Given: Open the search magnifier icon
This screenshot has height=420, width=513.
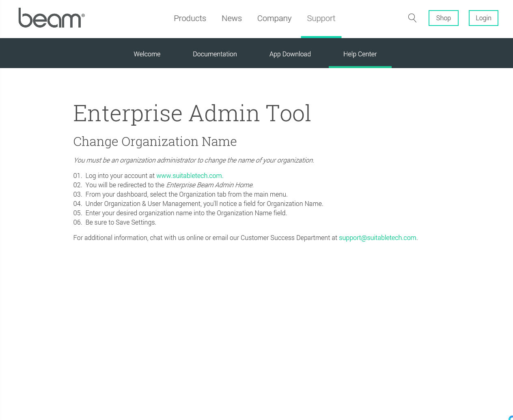Looking at the screenshot, I should coord(412,18).
